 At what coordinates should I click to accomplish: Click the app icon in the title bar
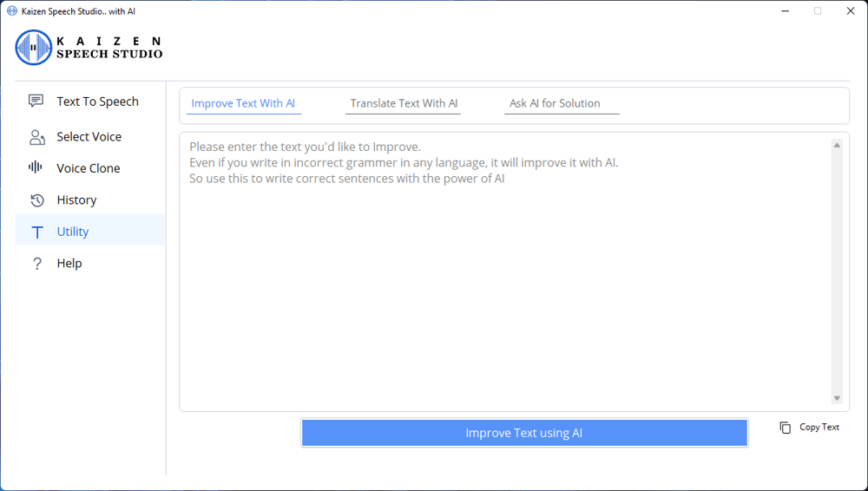point(12,11)
